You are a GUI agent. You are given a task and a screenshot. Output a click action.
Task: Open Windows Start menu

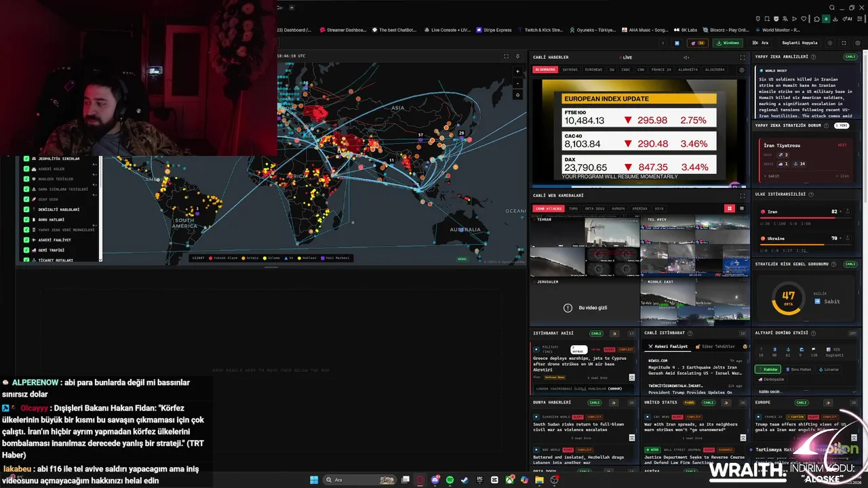click(314, 480)
